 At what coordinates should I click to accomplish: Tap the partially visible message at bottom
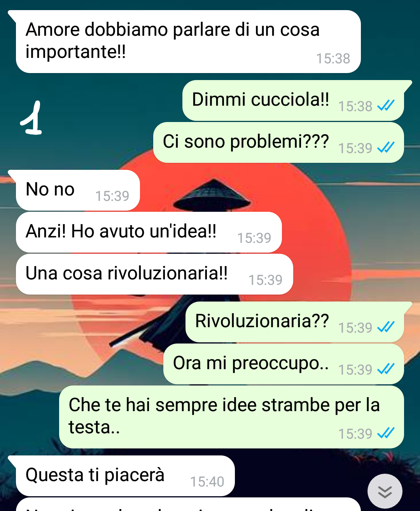click(x=188, y=504)
